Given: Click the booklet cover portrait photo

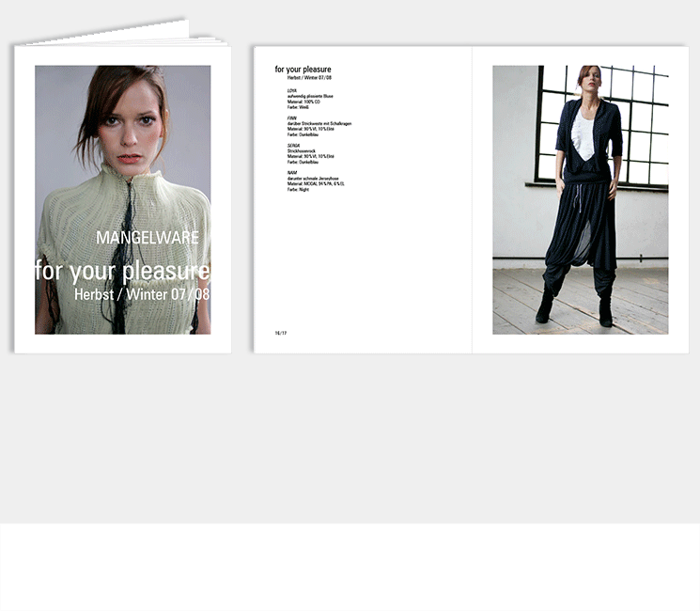Looking at the screenshot, I should tap(123, 199).
